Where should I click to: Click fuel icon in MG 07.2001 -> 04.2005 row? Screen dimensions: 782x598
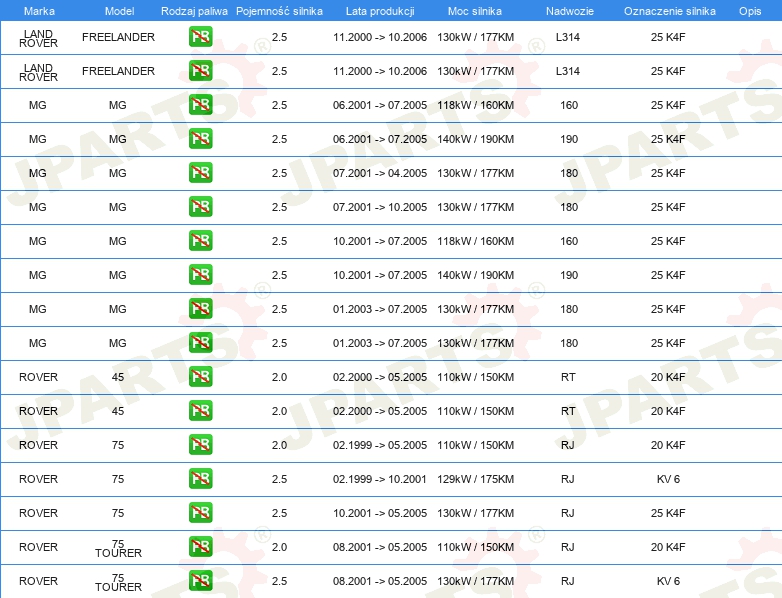(x=200, y=173)
